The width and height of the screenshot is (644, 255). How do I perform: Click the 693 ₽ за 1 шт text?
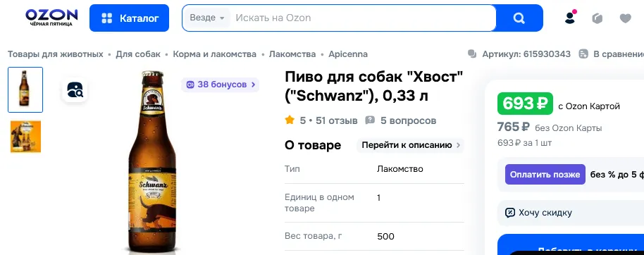coord(524,143)
